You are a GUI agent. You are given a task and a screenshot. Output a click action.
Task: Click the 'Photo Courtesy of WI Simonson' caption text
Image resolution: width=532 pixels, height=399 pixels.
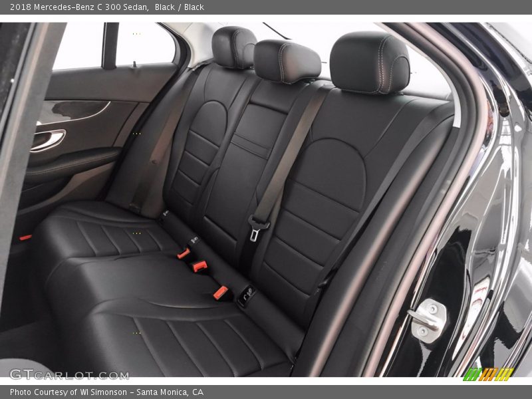tap(68, 392)
